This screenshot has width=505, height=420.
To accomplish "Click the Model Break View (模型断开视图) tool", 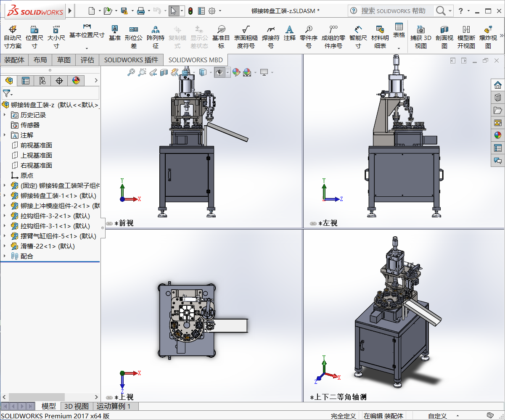I will click(x=466, y=37).
